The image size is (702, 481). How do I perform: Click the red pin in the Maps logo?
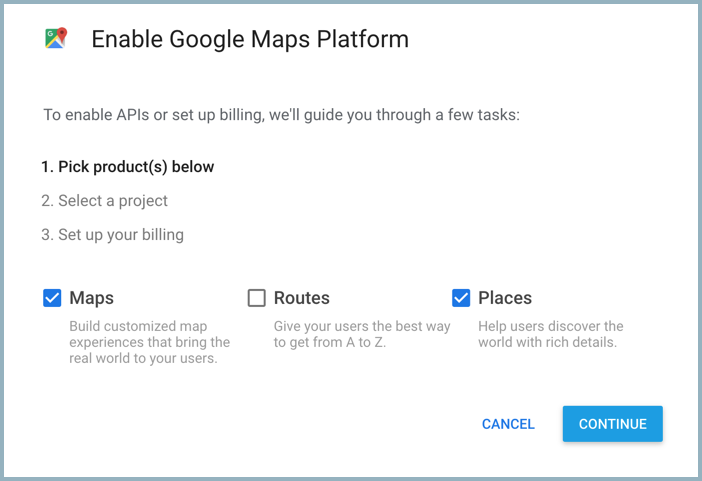pos(62,34)
